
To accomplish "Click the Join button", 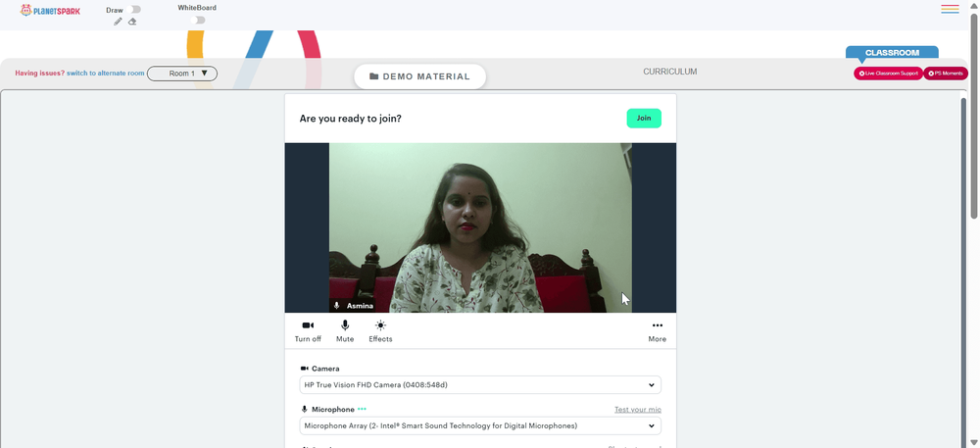I will (644, 118).
